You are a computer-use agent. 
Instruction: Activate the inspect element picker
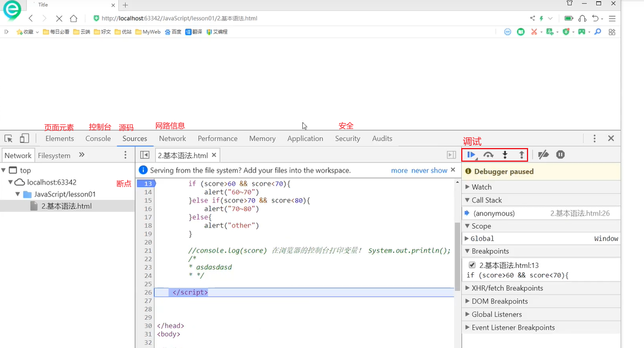point(8,138)
